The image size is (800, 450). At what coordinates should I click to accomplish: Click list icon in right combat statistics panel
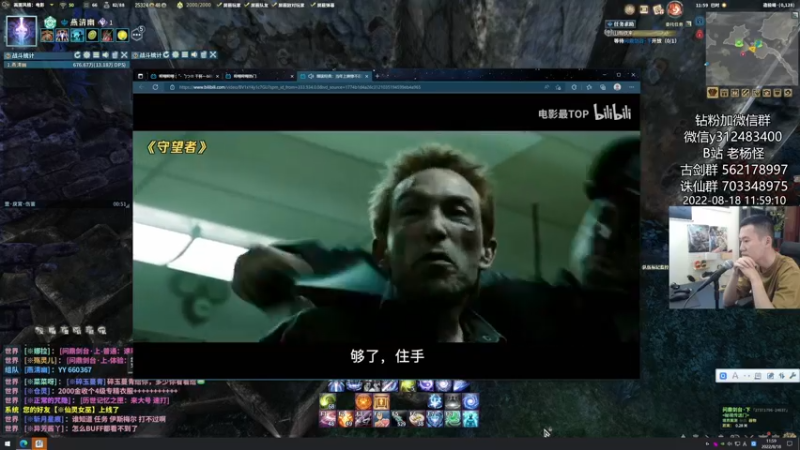coord(185,55)
